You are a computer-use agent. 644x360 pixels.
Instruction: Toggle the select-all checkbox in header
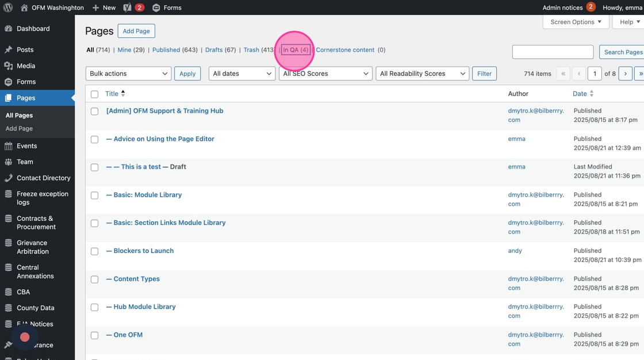[94, 94]
